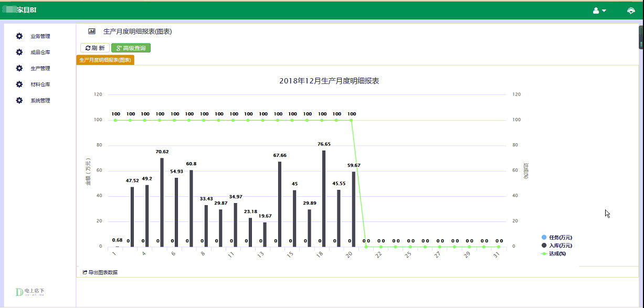Click the bar chart icon beside report title

92,31
